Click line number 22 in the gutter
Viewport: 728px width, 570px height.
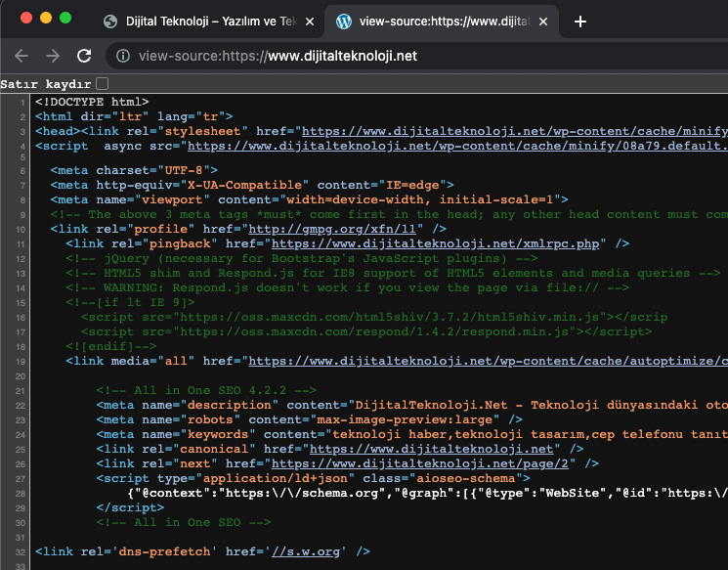tap(21, 406)
